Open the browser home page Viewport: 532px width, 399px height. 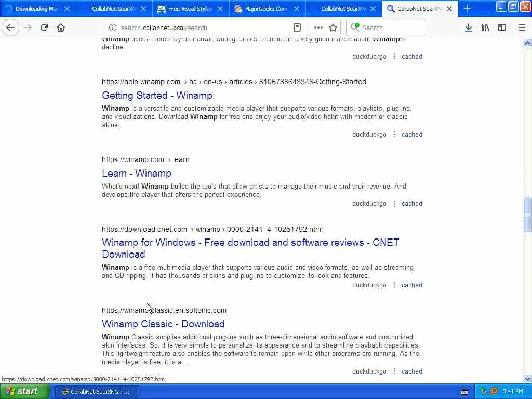click(61, 28)
